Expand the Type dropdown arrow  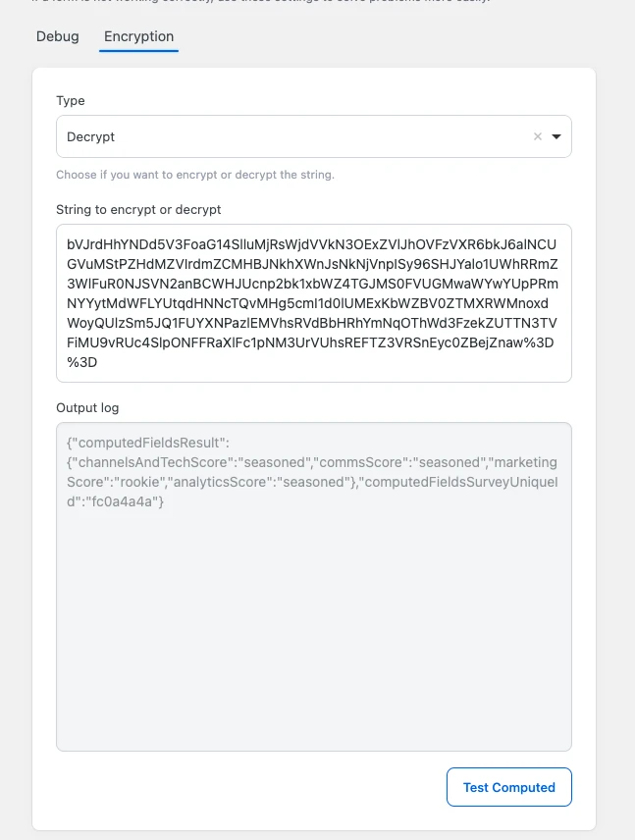point(556,137)
